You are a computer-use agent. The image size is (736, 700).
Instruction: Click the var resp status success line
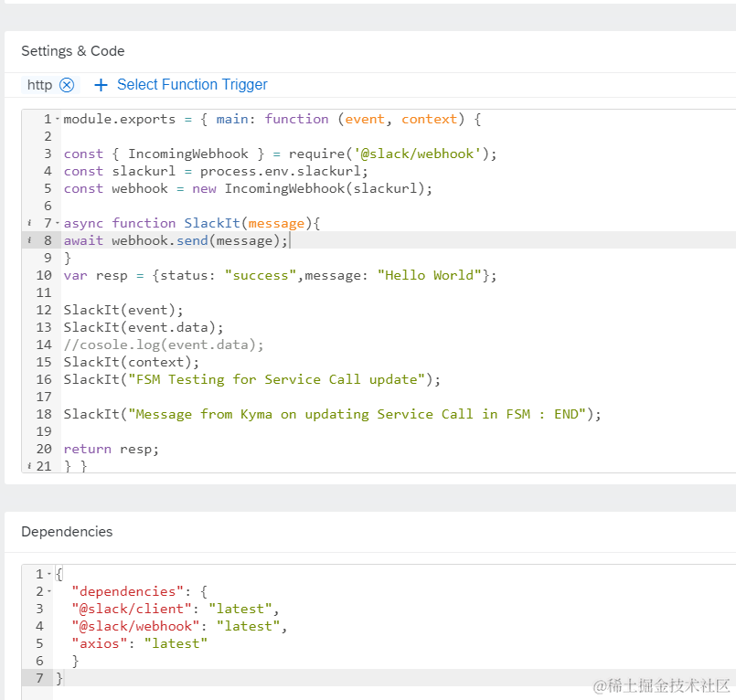point(280,275)
